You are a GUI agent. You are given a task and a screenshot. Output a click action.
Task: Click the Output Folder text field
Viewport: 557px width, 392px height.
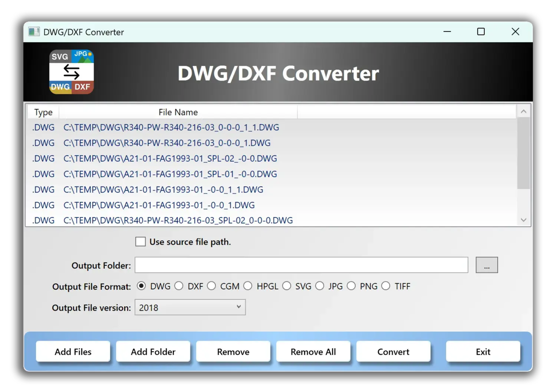point(301,265)
